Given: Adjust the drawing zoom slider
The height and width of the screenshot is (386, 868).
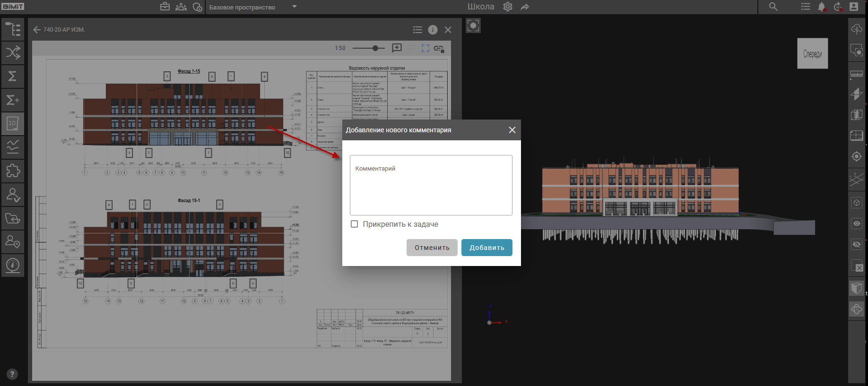Looking at the screenshot, I should (375, 48).
